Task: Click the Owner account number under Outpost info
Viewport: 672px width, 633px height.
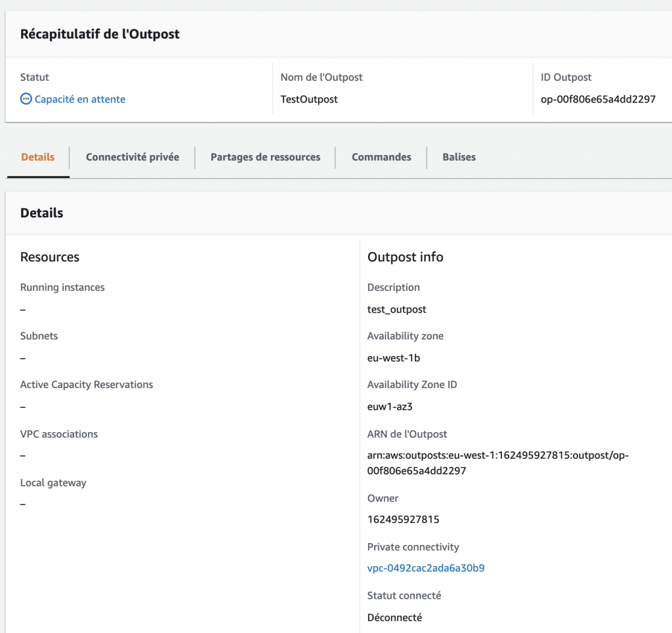Action: coord(403,519)
